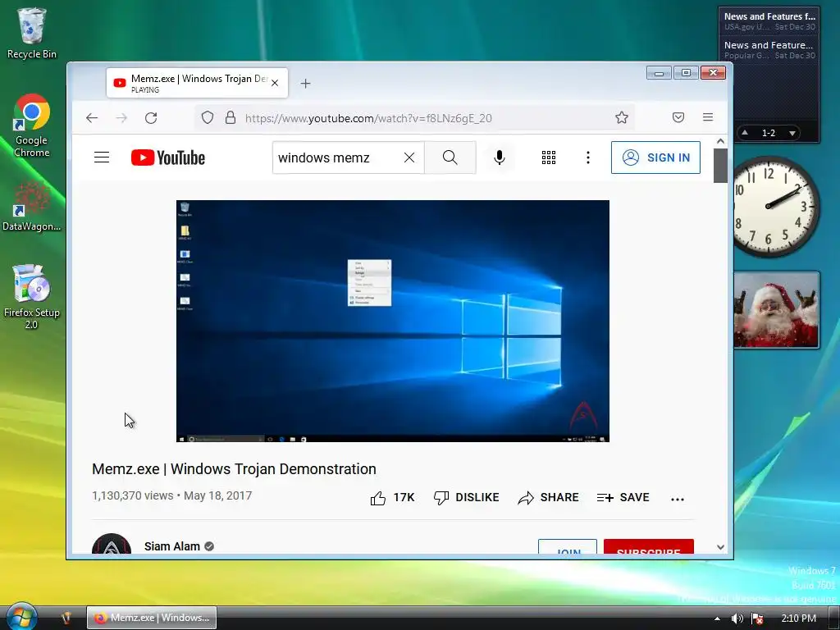Screen dimensions: 840x630
Task: Open the Firefox application menu
Action: pyautogui.click(x=708, y=117)
